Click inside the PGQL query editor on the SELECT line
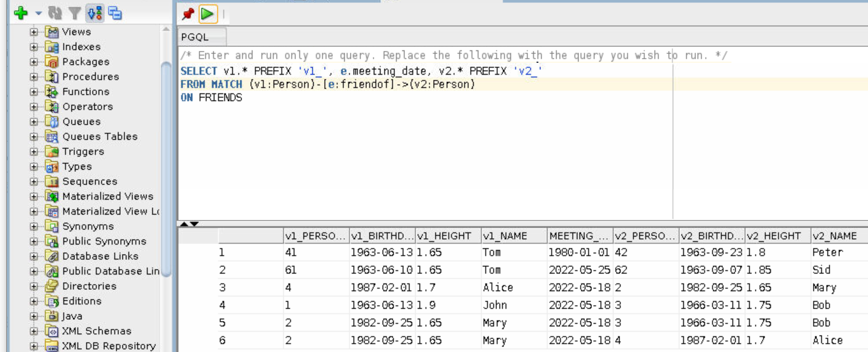 [x=361, y=71]
